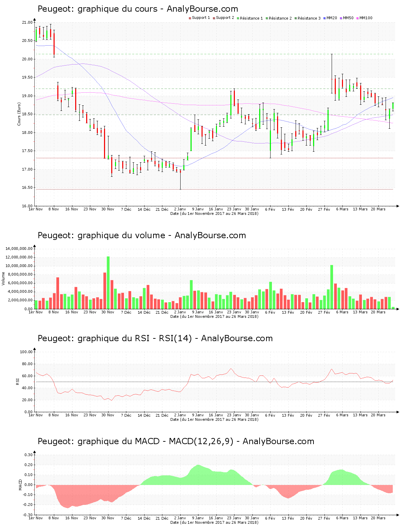This screenshot has width=412, height=532.
Task: Click the Support 2 legend label
Action: click(x=225, y=18)
